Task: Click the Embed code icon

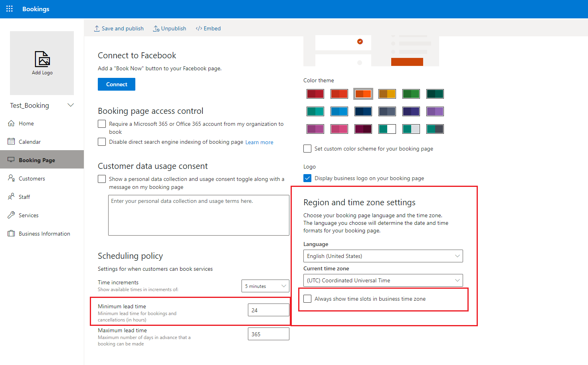Action: coord(199,28)
